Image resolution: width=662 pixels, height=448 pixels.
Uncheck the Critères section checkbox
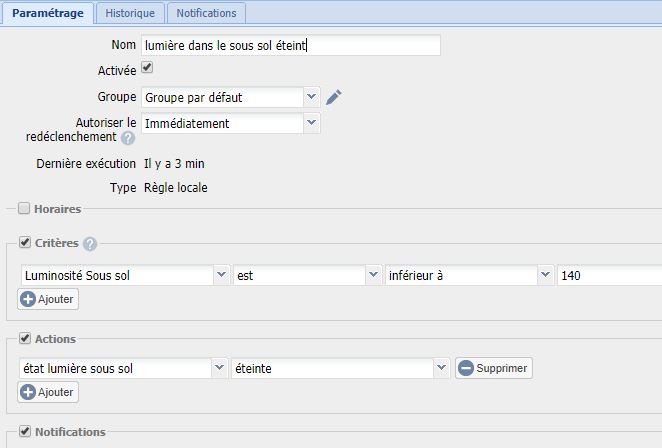(x=24, y=243)
